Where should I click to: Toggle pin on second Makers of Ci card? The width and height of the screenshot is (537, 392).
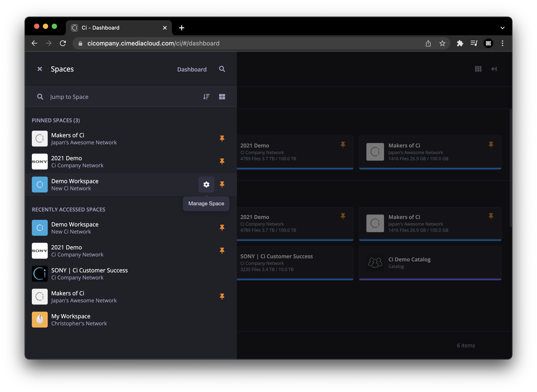coord(491,216)
